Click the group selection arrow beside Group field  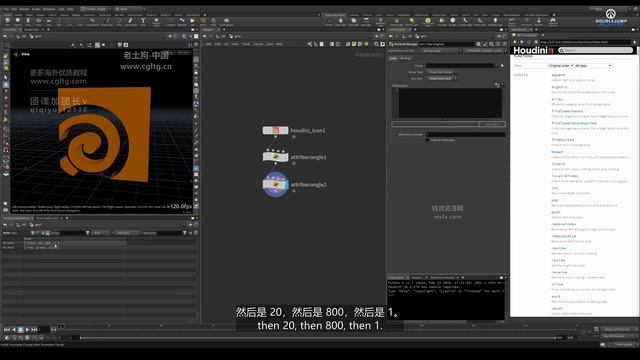tap(502, 65)
